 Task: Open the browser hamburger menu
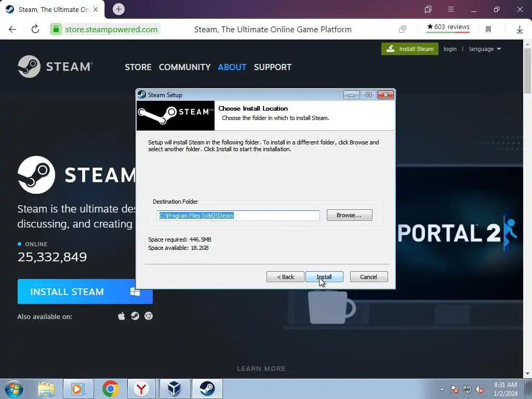[451, 9]
